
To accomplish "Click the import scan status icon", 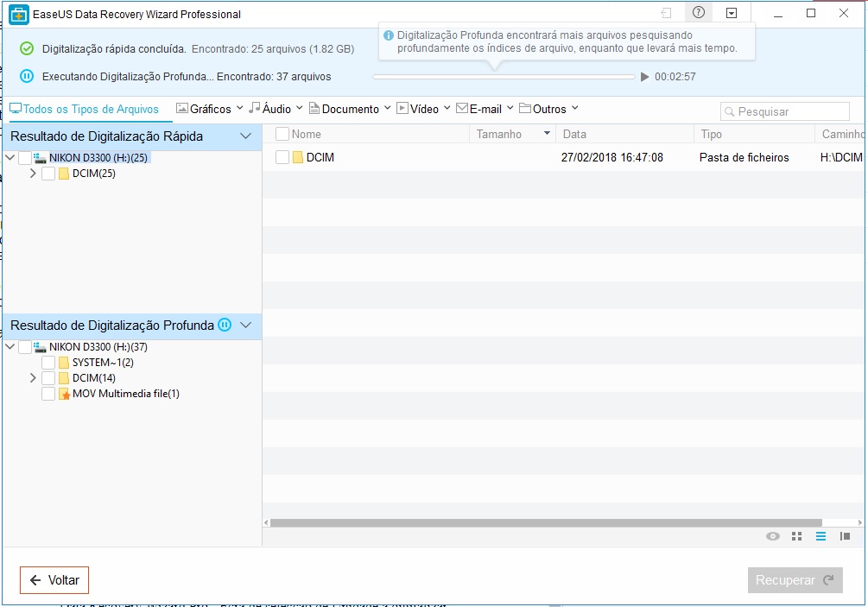I will [666, 13].
